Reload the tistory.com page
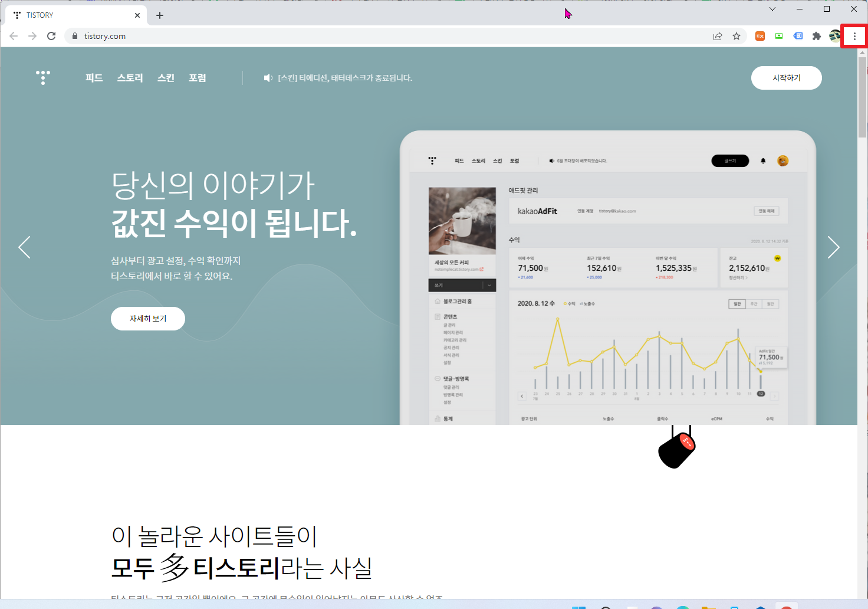 (x=51, y=36)
